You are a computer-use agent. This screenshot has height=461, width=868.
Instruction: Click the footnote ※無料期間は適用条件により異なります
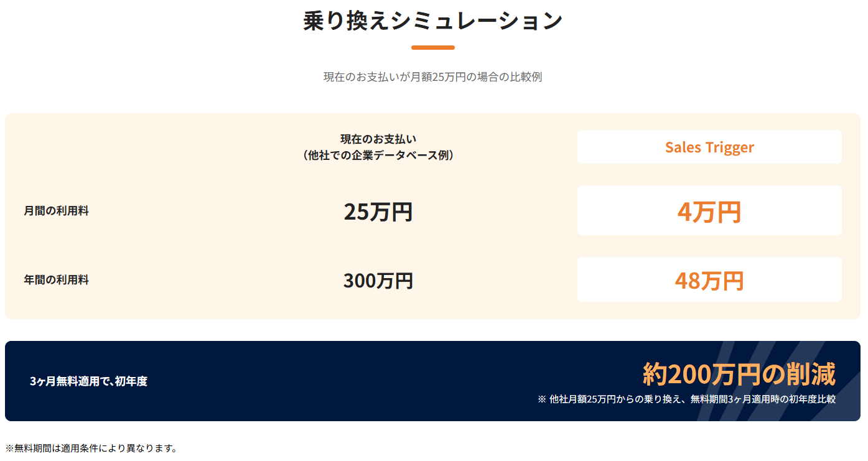(91, 448)
